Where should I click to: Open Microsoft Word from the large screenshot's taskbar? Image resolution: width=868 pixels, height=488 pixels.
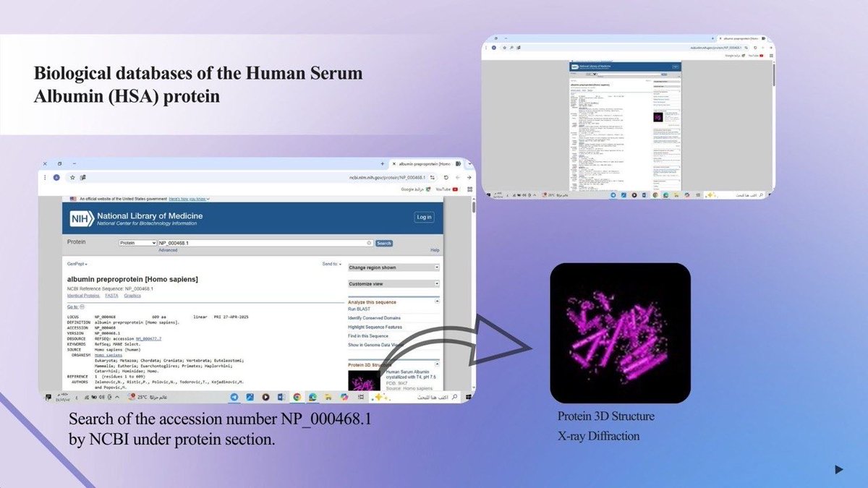click(x=281, y=397)
